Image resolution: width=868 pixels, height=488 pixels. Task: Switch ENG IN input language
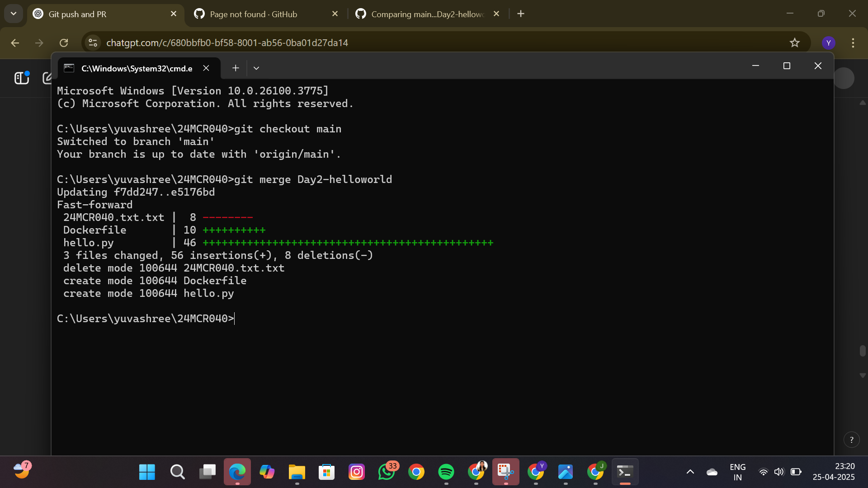pos(737,472)
